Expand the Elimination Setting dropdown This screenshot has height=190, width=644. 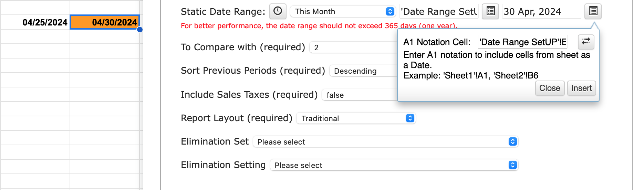pyautogui.click(x=394, y=165)
